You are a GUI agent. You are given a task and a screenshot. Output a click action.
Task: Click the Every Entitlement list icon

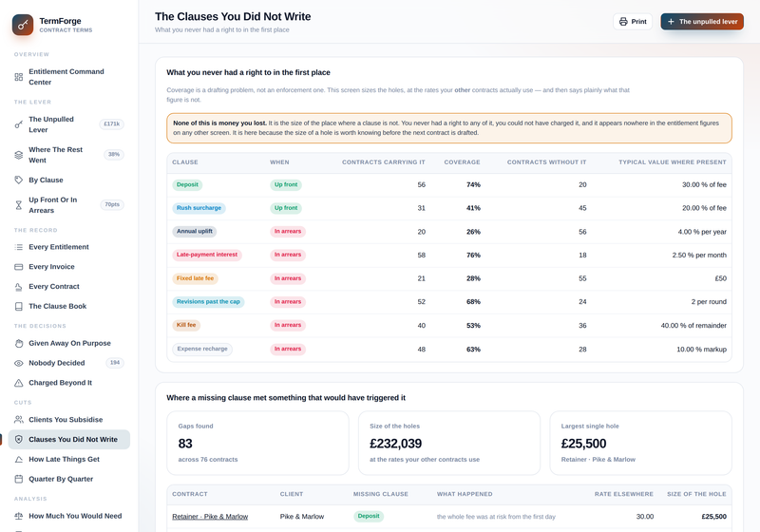[18, 247]
